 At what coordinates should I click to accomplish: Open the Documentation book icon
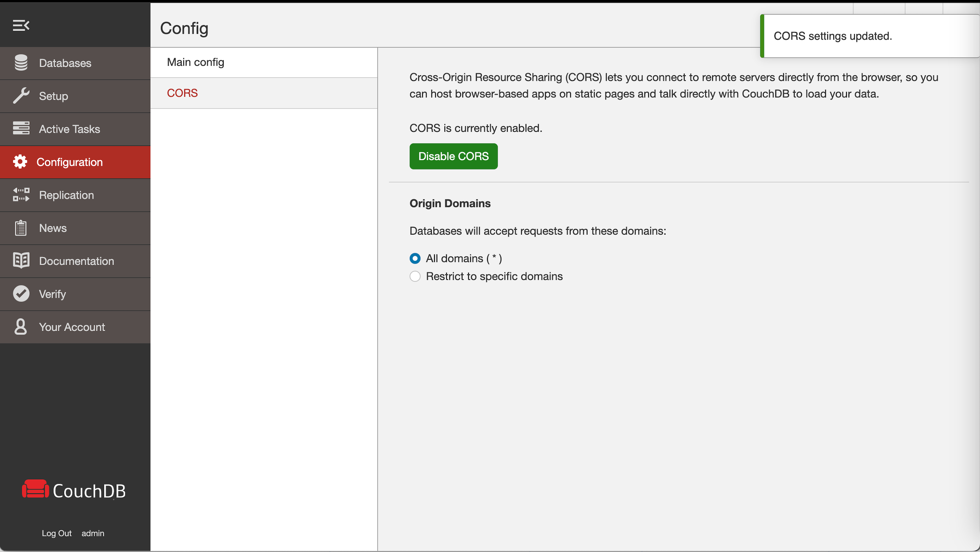point(21,260)
